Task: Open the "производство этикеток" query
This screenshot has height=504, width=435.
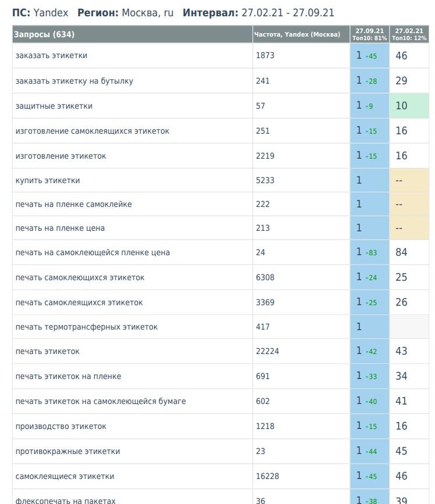Action: [x=61, y=426]
